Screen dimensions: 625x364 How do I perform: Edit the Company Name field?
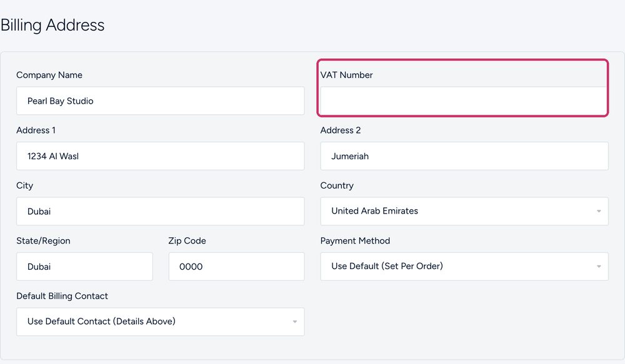[160, 101]
